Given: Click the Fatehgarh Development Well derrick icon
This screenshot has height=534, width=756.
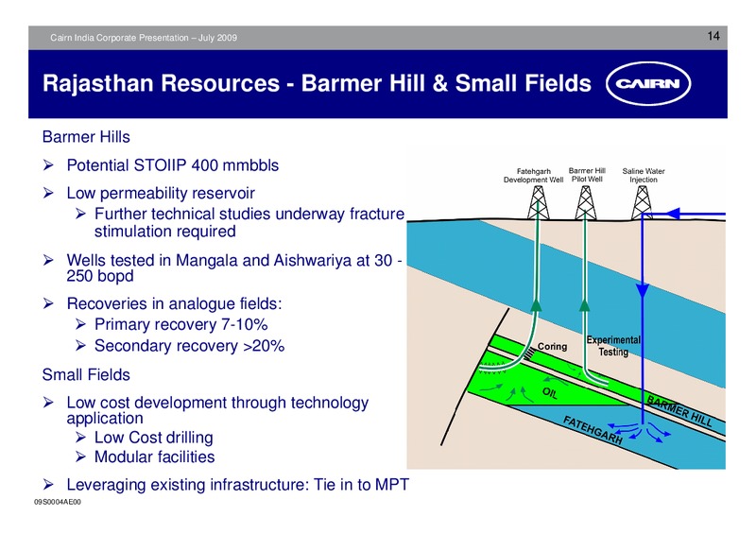Looking at the screenshot, I should click(538, 202).
